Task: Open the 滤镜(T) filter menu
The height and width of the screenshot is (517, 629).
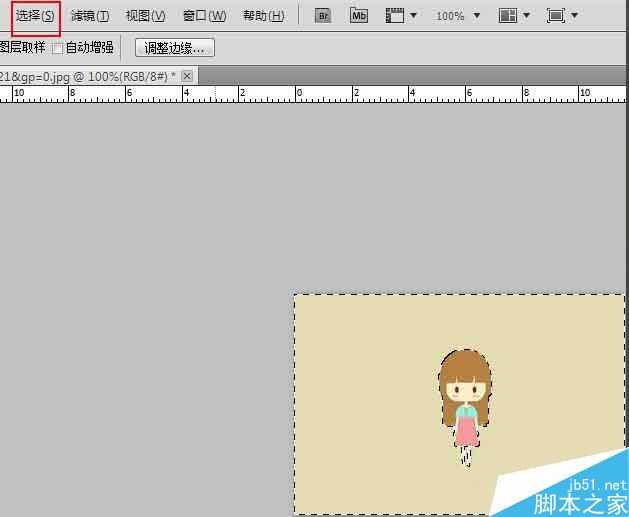Action: [x=90, y=16]
